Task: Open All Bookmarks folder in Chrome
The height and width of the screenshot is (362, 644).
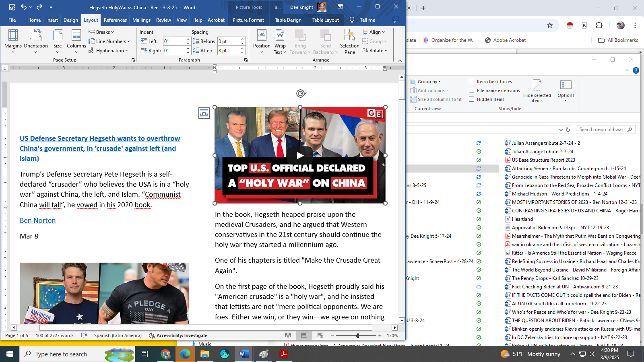Action: click(x=618, y=40)
